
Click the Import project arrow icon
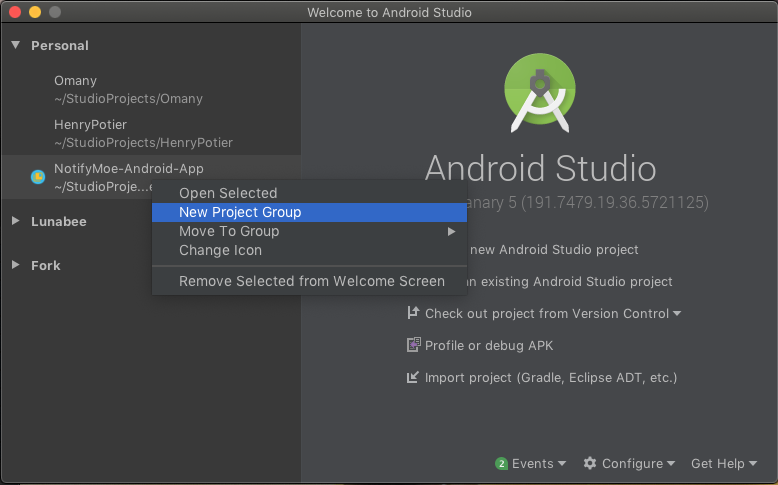click(x=413, y=377)
